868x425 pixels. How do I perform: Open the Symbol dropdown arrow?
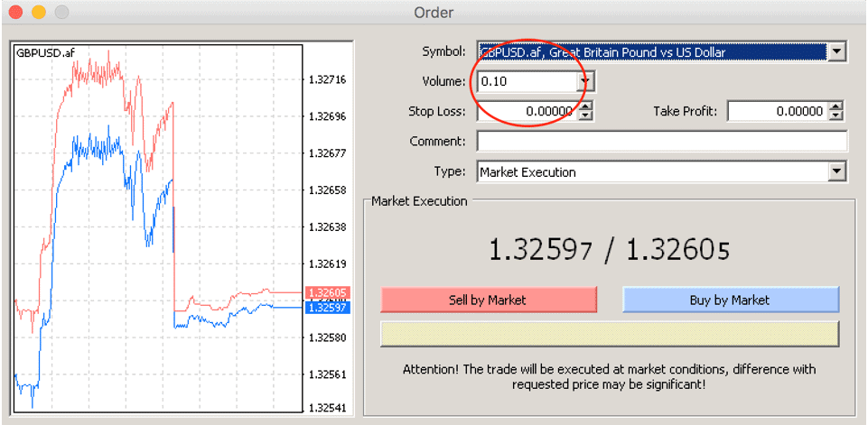point(836,52)
